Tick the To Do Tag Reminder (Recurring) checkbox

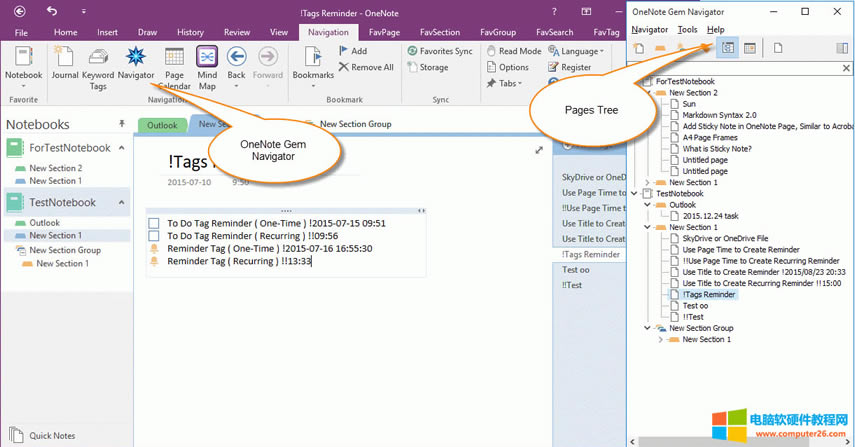[x=154, y=237]
